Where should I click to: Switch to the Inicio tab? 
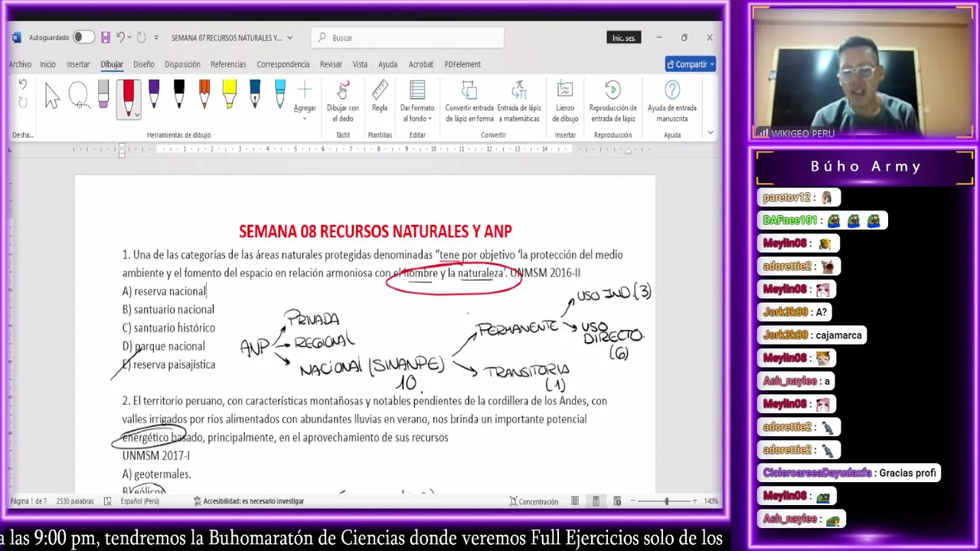pyautogui.click(x=47, y=64)
